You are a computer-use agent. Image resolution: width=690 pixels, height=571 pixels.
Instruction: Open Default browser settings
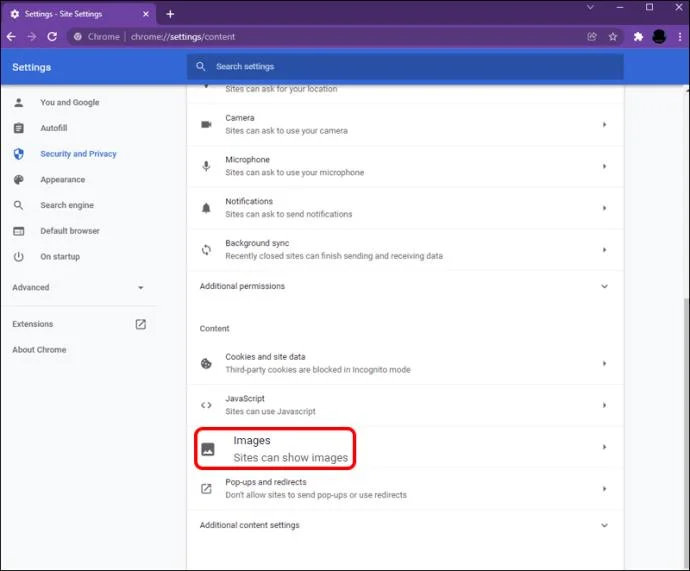(x=70, y=231)
